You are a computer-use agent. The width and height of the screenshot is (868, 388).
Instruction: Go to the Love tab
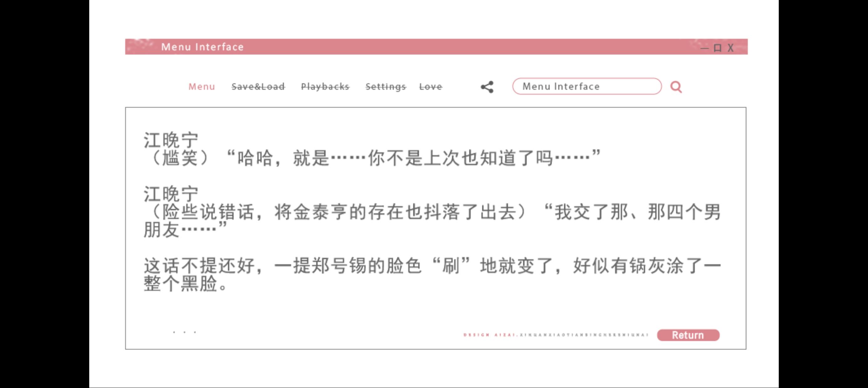point(430,87)
